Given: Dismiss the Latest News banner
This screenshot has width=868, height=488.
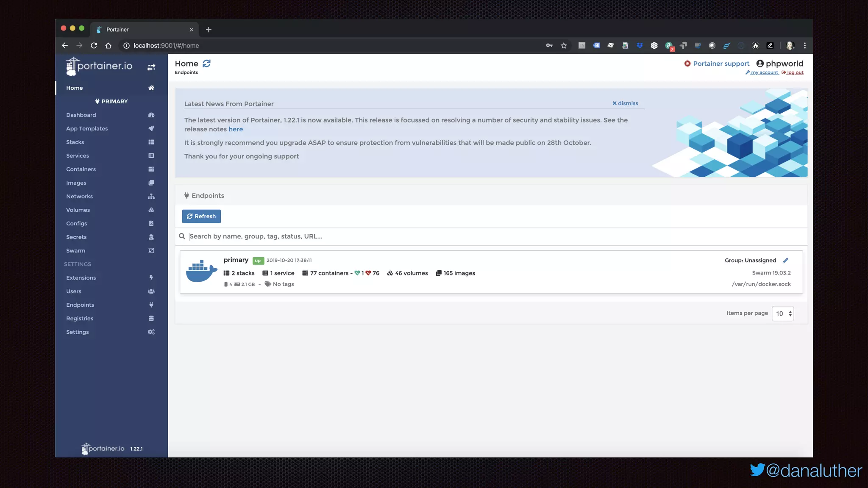Looking at the screenshot, I should [x=625, y=103].
